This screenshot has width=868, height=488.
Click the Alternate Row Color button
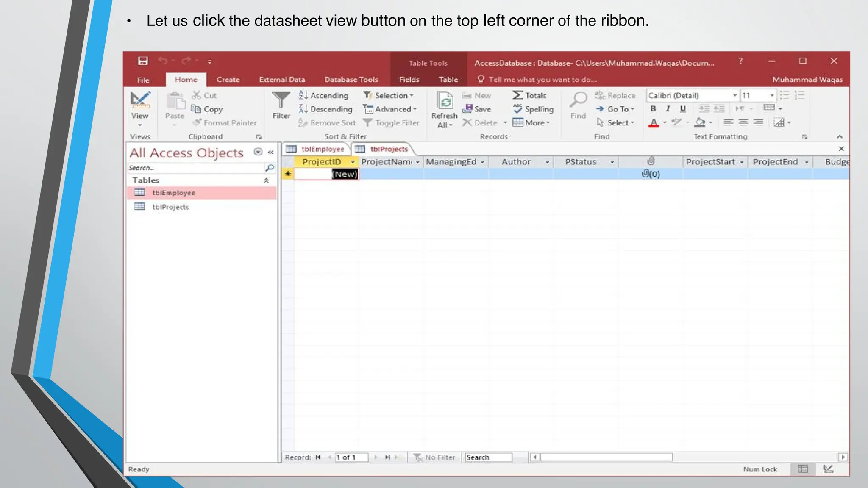click(779, 123)
